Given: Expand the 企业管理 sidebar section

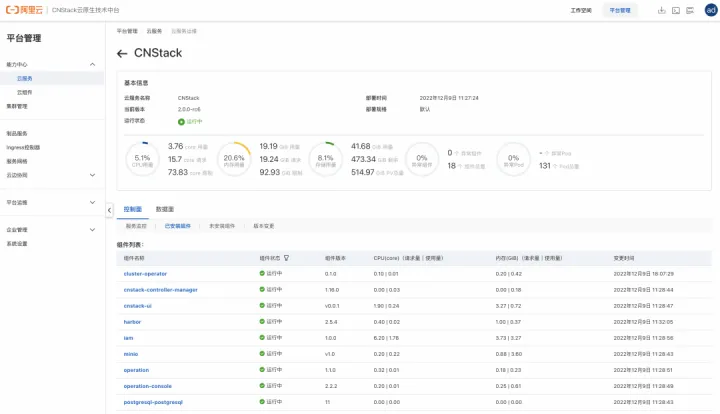Looking at the screenshot, I should coord(92,229).
